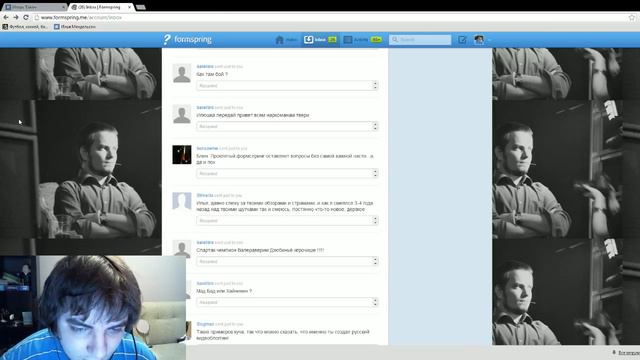Click the question text 'Как там бой ?'

[212, 74]
